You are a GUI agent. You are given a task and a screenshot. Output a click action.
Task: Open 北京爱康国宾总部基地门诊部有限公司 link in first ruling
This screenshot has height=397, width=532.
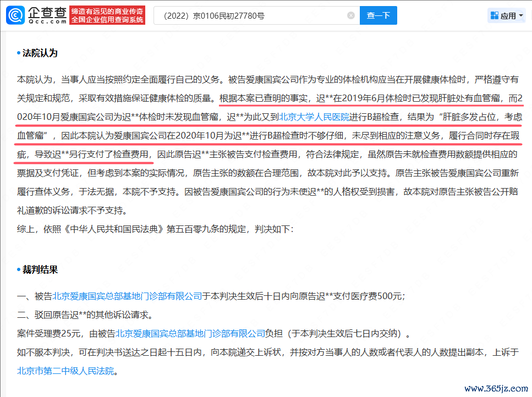(127, 296)
